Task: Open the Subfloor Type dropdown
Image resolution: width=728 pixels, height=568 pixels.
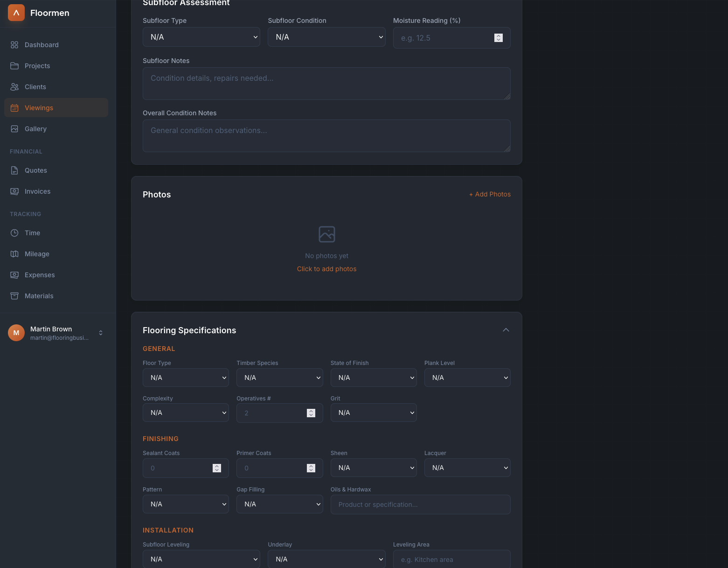Action: pyautogui.click(x=201, y=37)
